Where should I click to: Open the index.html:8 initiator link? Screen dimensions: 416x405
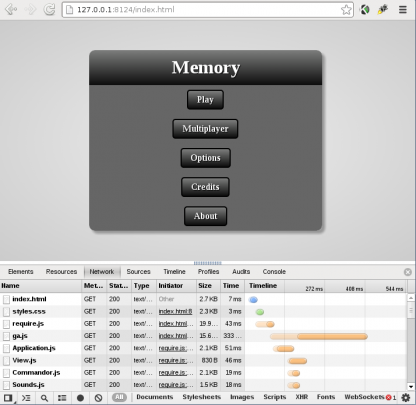(175, 311)
